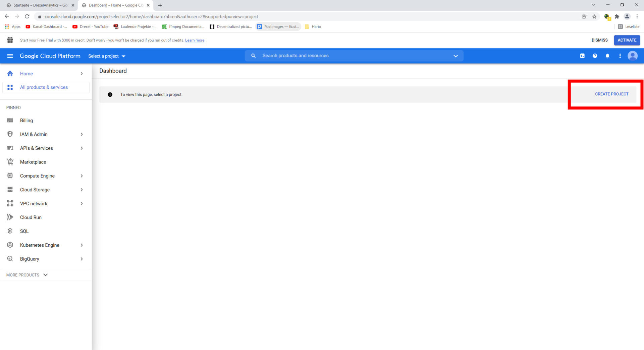Open the Postimages bookmark
The image size is (644, 350).
[278, 27]
